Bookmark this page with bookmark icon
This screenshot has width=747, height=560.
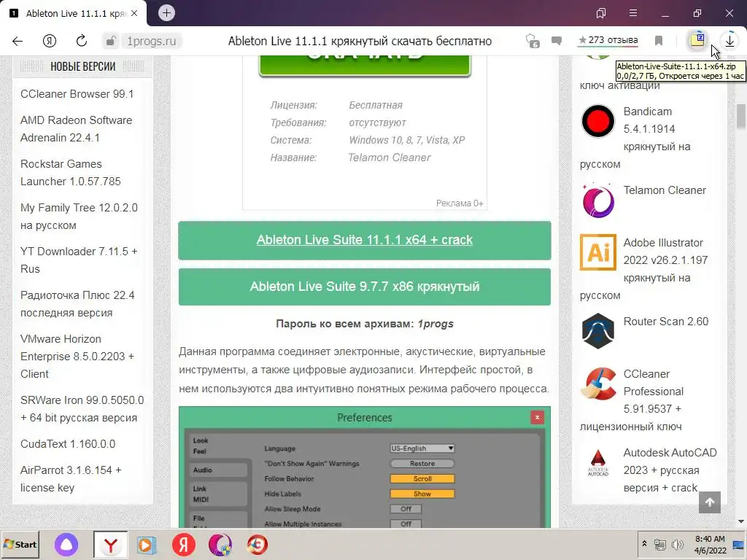[659, 41]
